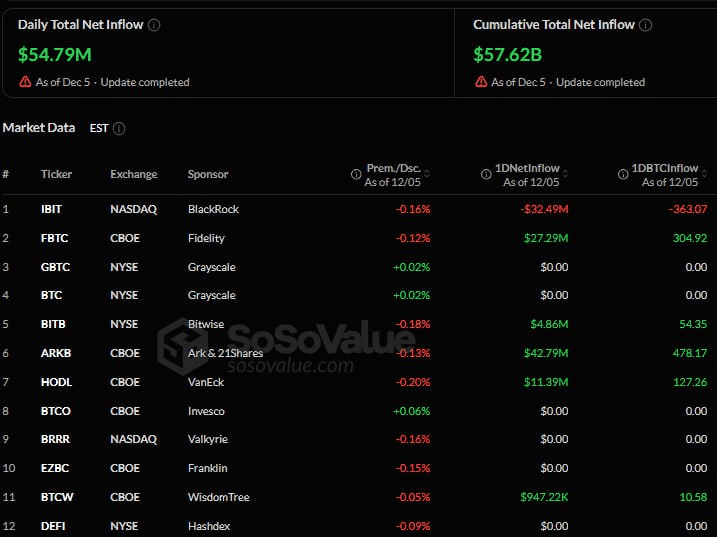Click BTC inflow value -363.07

coord(688,209)
